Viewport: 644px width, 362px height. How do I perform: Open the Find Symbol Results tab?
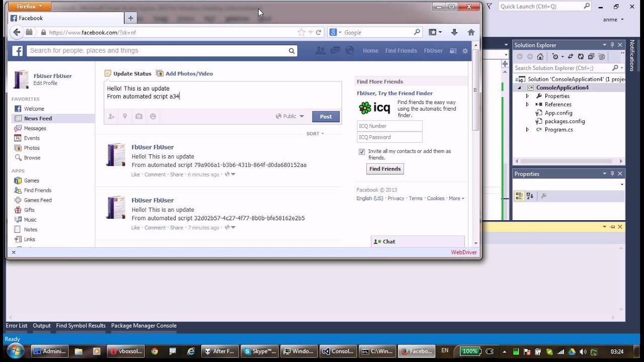tap(81, 326)
